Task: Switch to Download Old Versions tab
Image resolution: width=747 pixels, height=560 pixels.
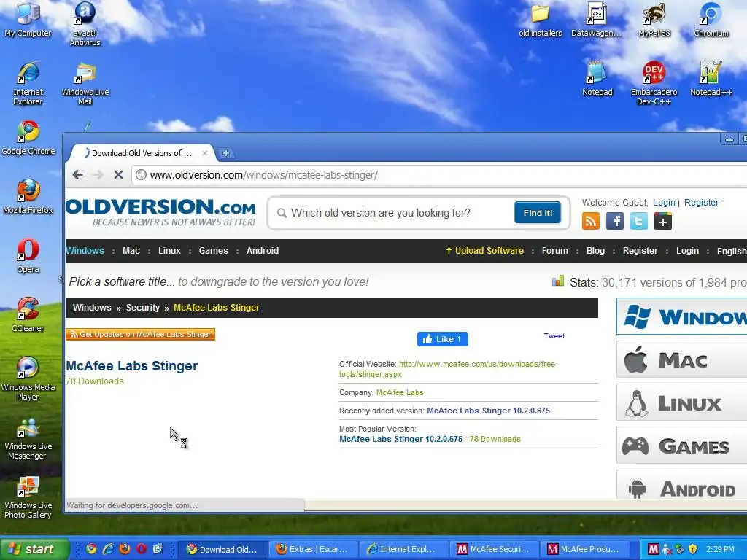Action: 142,153
